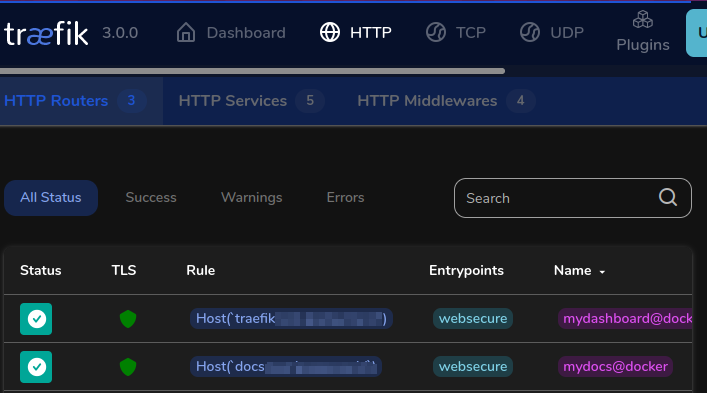
Task: Click the Host(`docs rule chip
Action: click(286, 366)
